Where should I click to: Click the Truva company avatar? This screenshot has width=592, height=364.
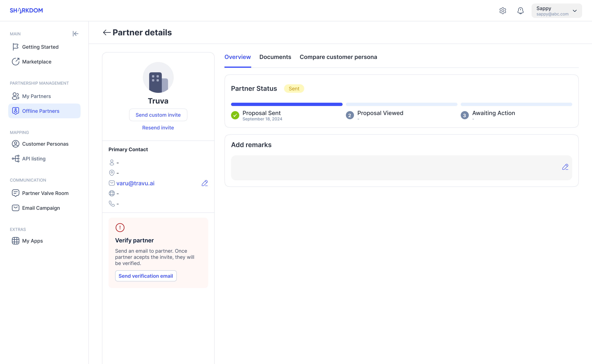click(158, 77)
